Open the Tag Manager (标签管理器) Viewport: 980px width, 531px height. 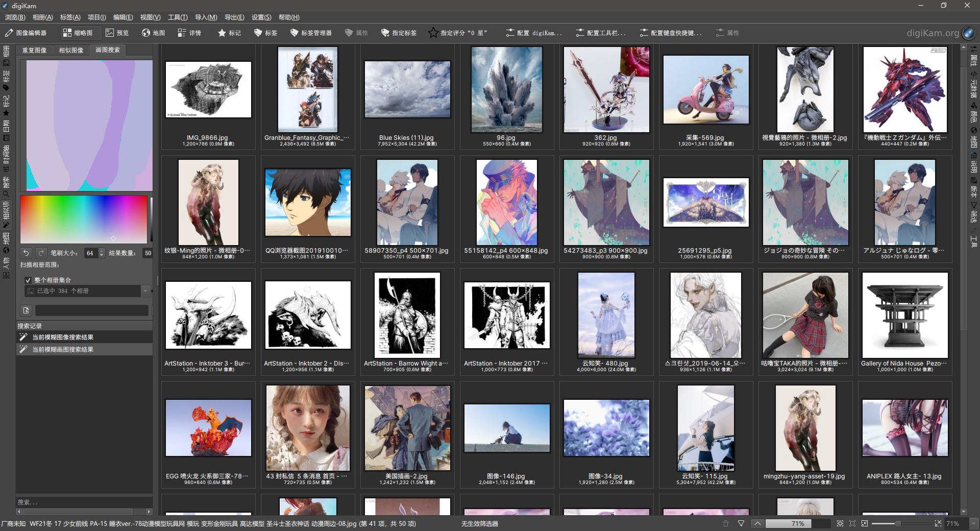pos(311,33)
